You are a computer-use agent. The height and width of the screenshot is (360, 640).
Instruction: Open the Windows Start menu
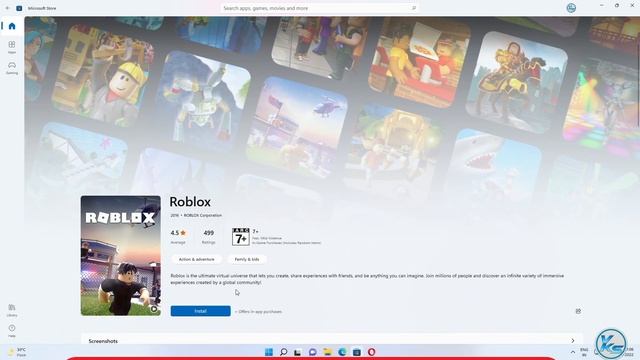click(x=269, y=352)
